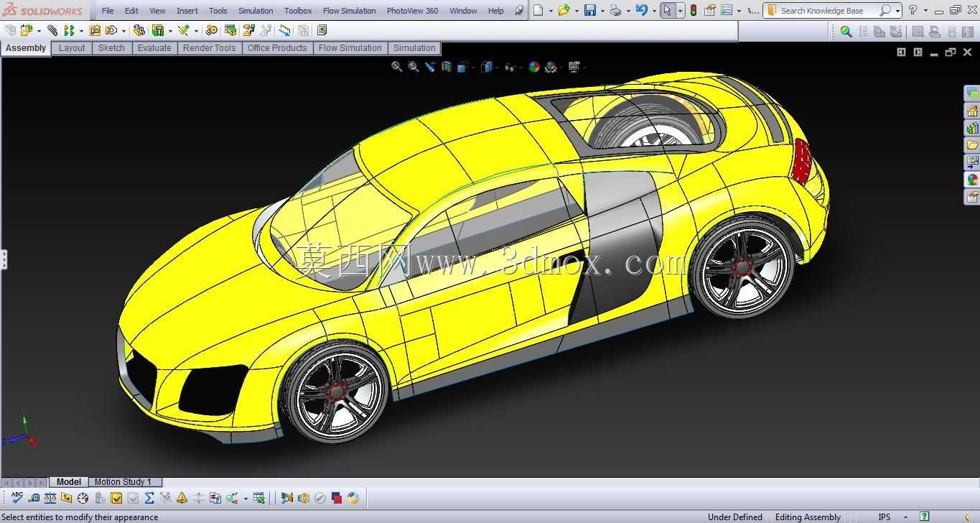Switch to the Office Products tab
The width and height of the screenshot is (980, 523).
pos(277,48)
